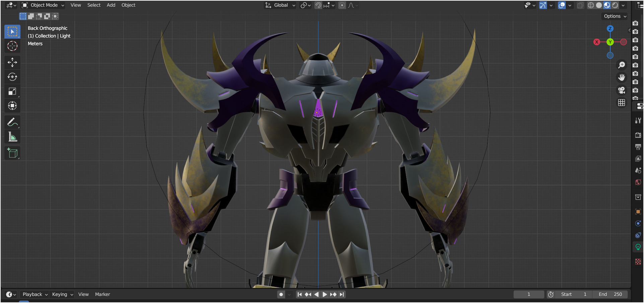Open the Global transform orientation dropdown
The width and height of the screenshot is (644, 303).
280,5
